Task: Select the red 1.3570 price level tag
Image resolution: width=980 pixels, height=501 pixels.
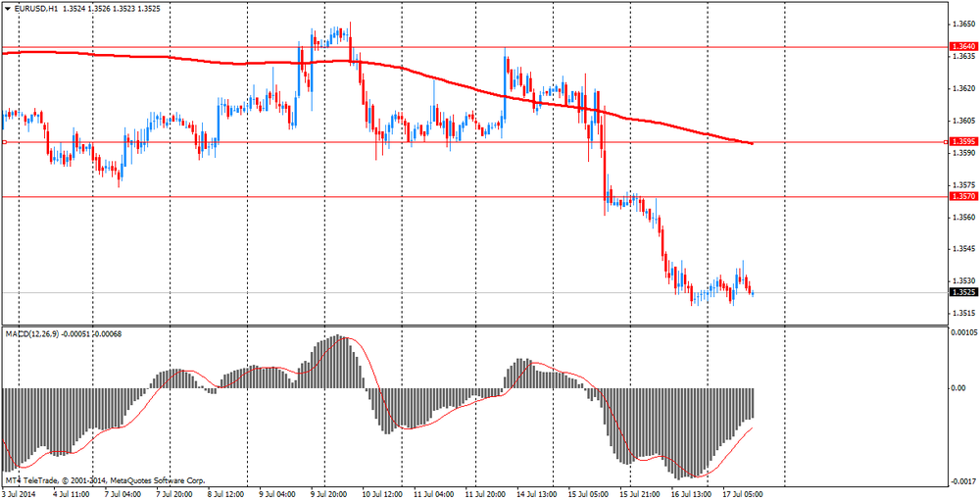Action: 962,196
